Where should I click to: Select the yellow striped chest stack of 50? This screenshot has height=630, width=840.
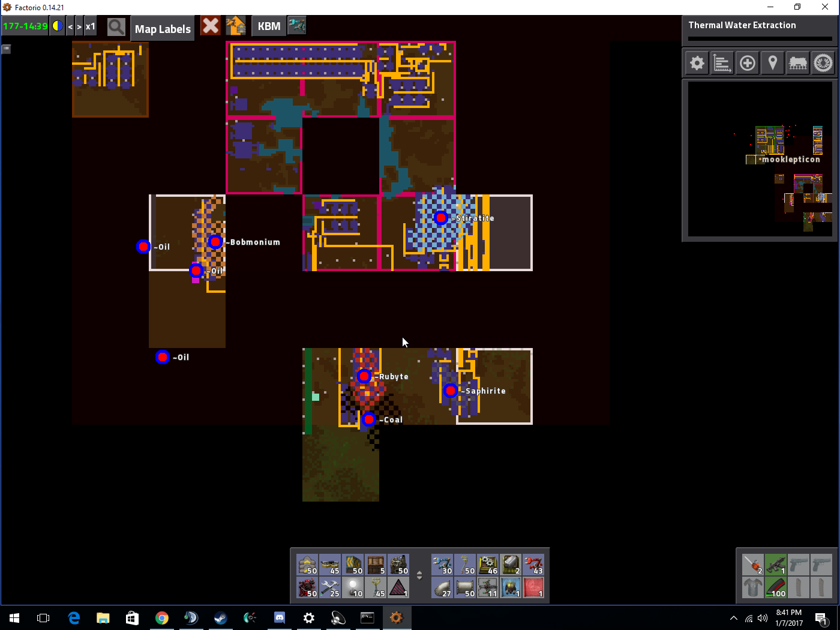point(353,565)
